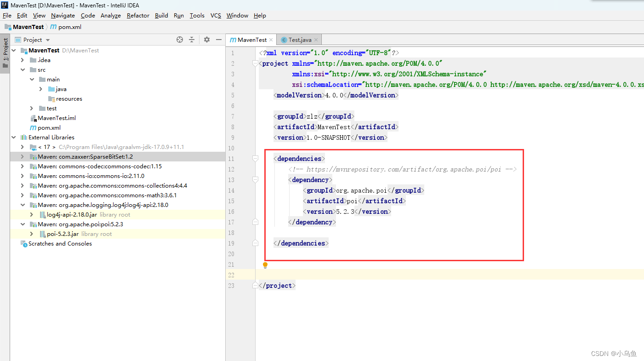The image size is (644, 361).
Task: Click line number 22 in the gutter
Action: 231,275
